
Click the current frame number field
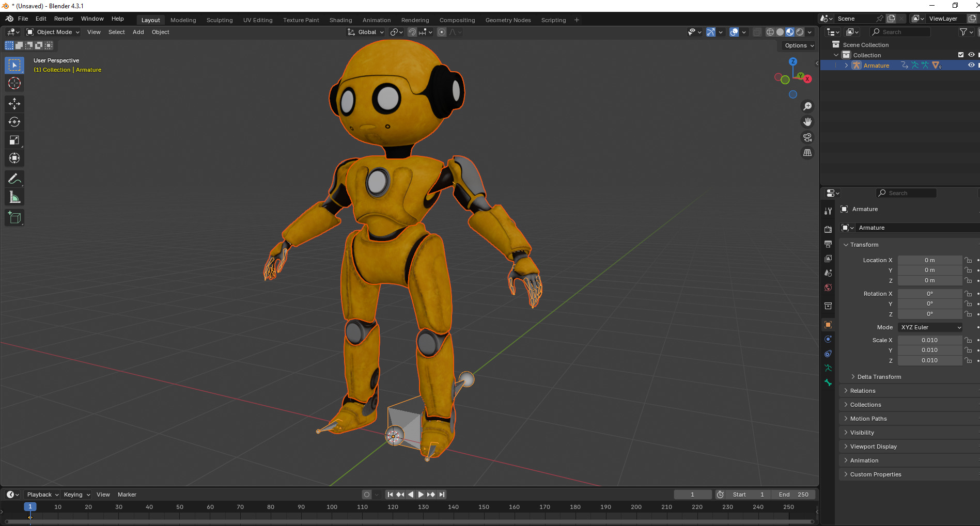(692, 495)
